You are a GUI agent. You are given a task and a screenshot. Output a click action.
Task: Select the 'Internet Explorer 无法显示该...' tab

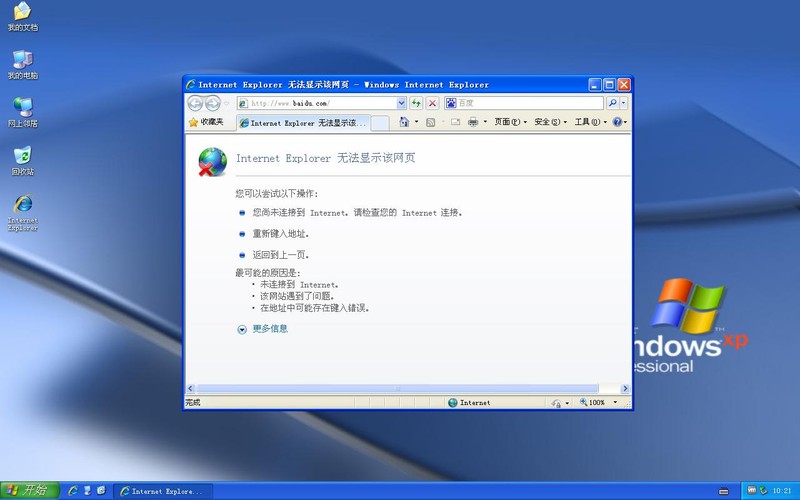pos(303,123)
